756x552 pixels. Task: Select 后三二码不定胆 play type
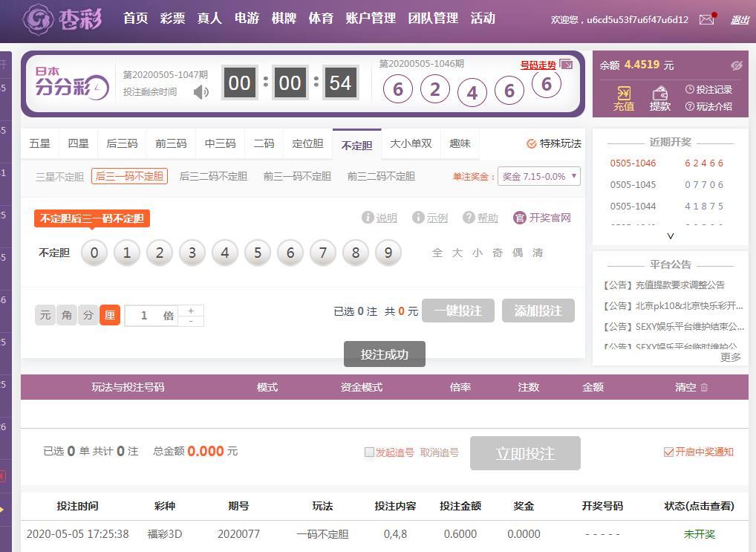click(x=213, y=177)
